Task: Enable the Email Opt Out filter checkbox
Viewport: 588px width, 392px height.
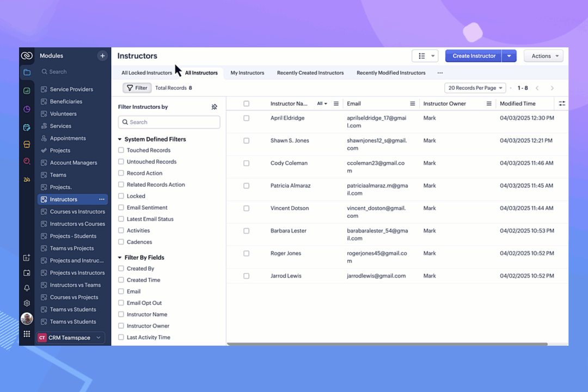Action: click(x=121, y=303)
